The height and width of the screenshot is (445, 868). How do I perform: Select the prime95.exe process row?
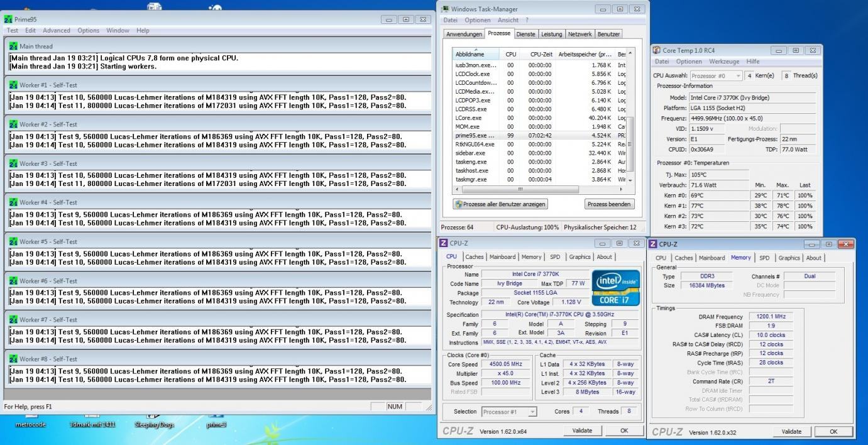(x=539, y=135)
